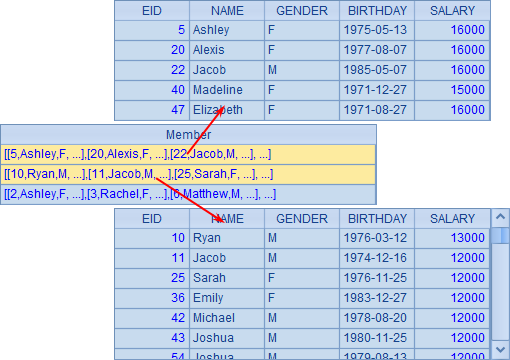Click the salary cell 13000
This screenshot has width=510, height=360.
coord(452,238)
